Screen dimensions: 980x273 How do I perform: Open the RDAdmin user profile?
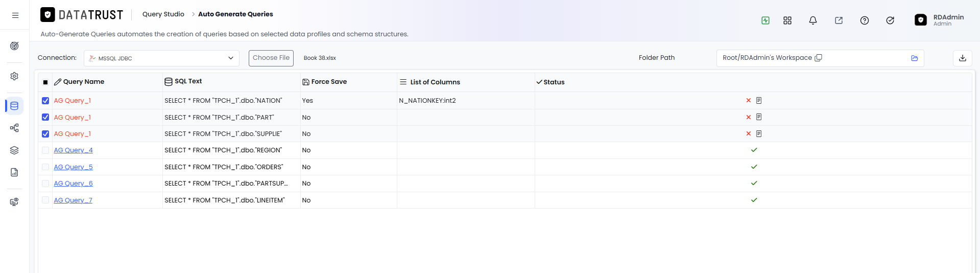click(x=940, y=20)
